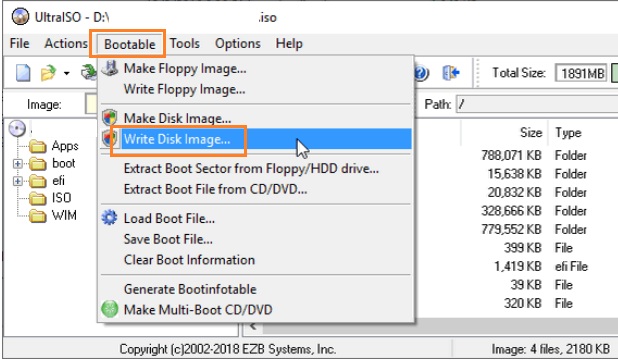Click the Path input field

click(x=537, y=104)
